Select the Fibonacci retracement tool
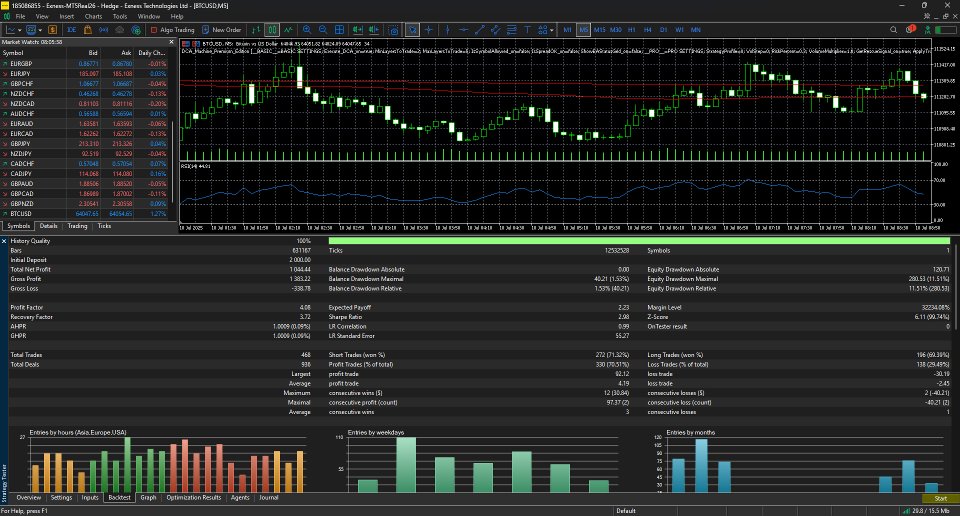The height and width of the screenshot is (516, 960). 511,29
